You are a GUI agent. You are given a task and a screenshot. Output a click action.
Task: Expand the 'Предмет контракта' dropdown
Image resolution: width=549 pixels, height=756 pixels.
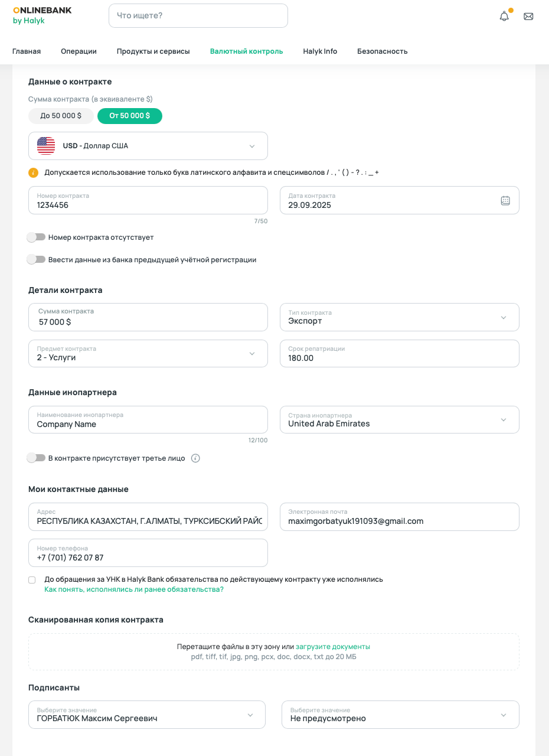(251, 354)
